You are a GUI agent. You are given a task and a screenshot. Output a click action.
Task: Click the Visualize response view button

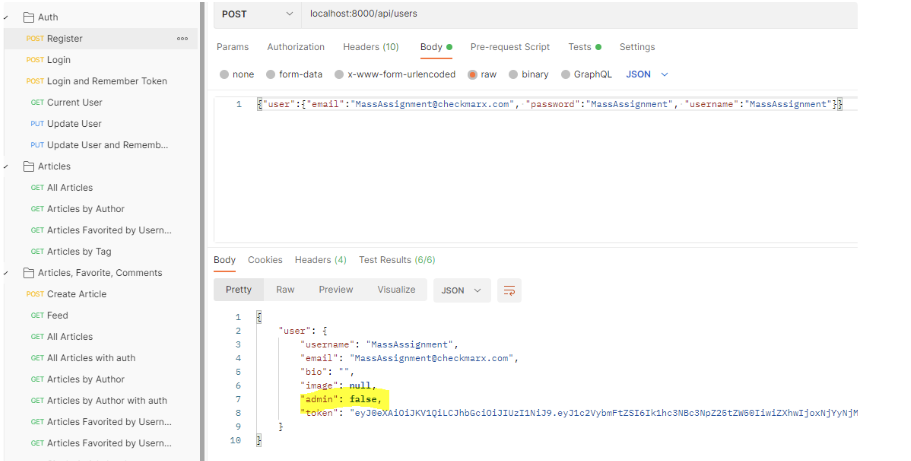coord(396,290)
